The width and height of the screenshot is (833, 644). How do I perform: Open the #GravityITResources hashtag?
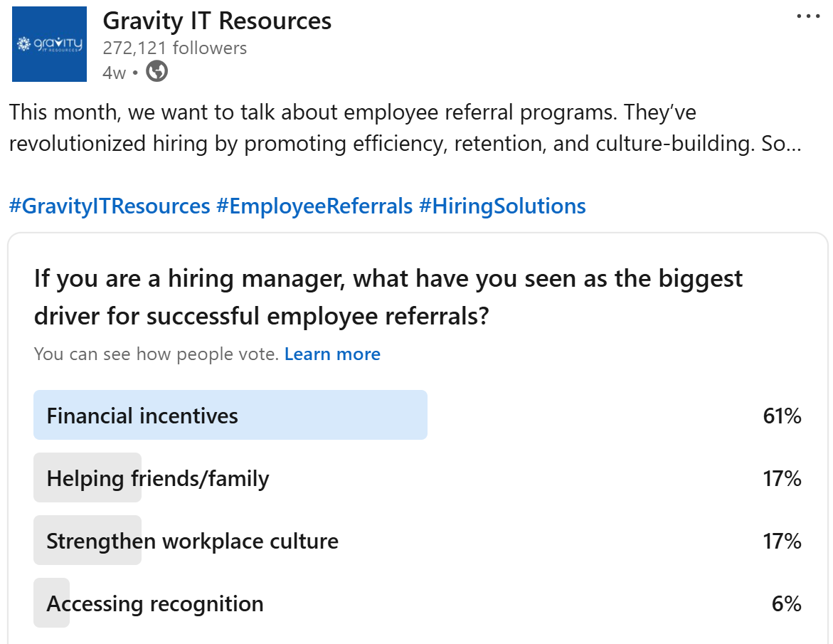(110, 206)
